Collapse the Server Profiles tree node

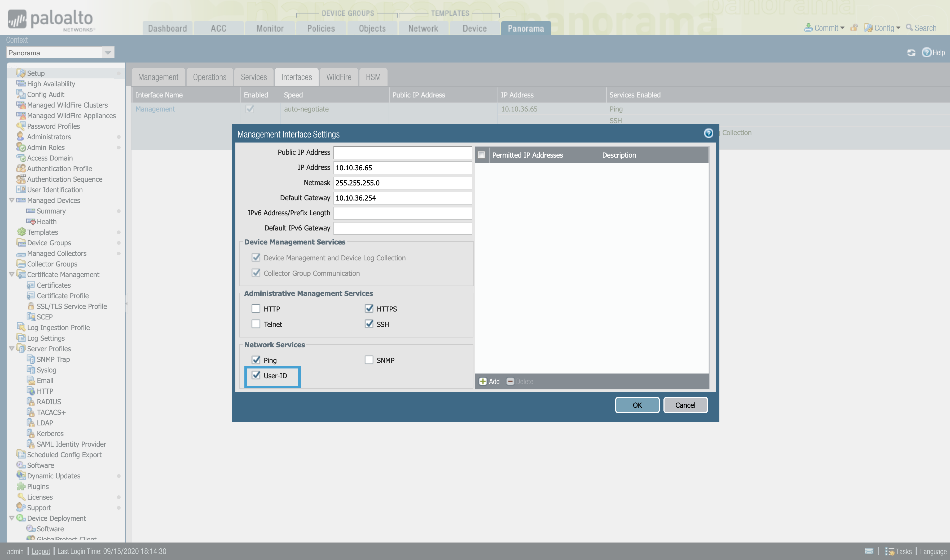[12, 349]
